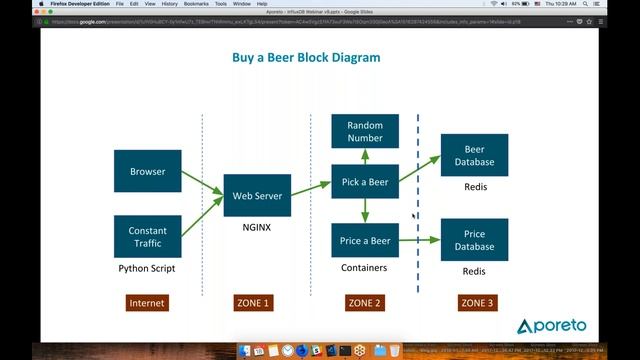Click the clock showing Thu 10:29 AM
Viewport: 640px width, 360px height.
pyautogui.click(x=561, y=4)
